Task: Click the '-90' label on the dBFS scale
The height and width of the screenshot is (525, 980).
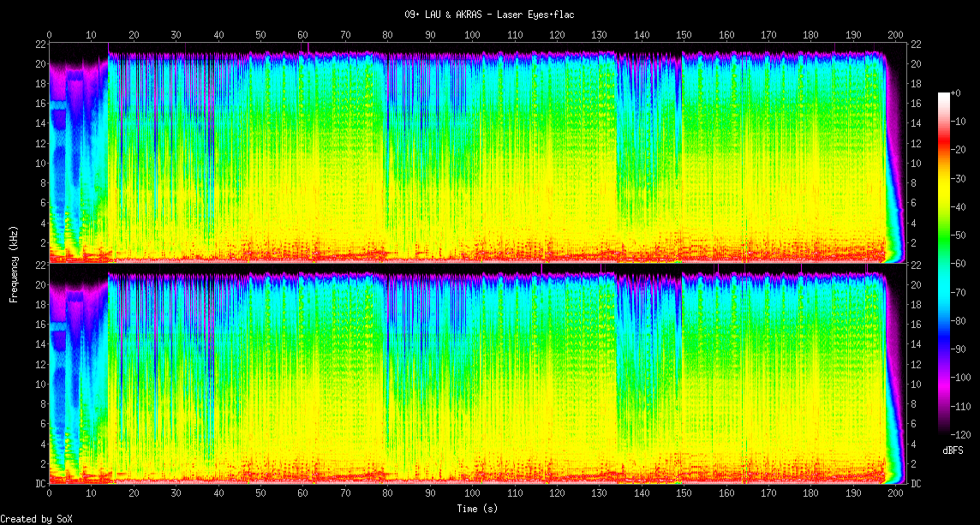Action: [x=962, y=349]
